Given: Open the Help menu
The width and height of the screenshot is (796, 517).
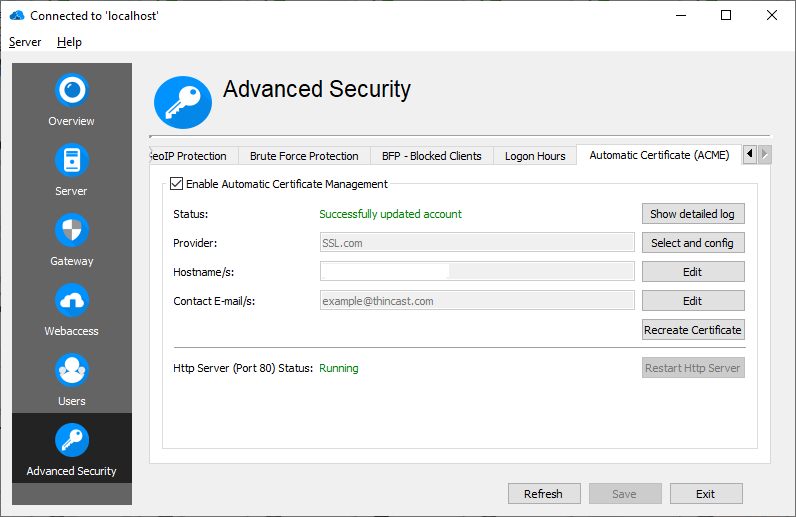Looking at the screenshot, I should [69, 42].
